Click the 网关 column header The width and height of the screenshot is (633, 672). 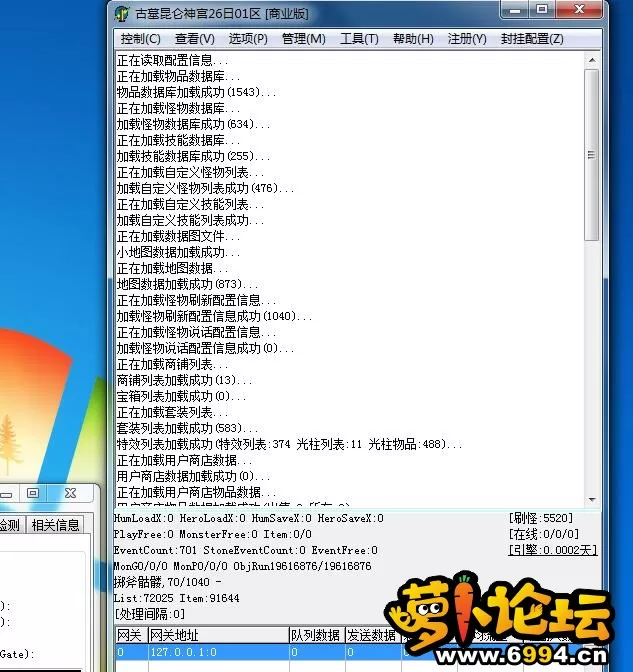131,635
